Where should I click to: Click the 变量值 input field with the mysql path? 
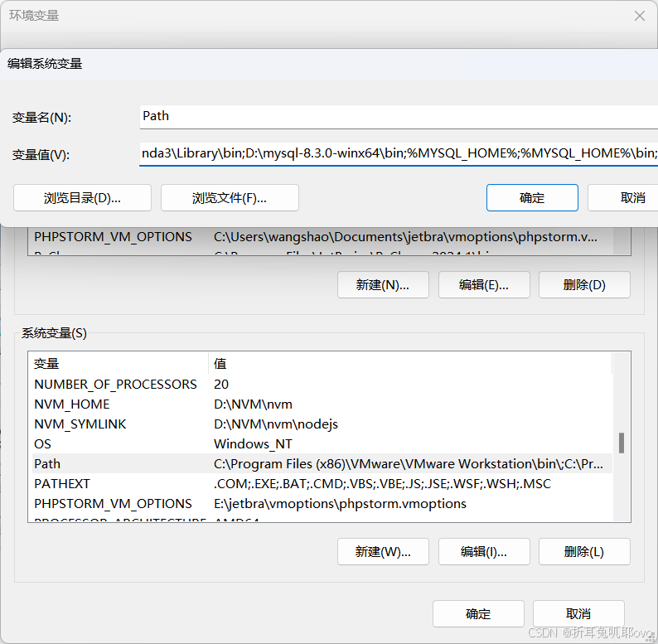pos(399,154)
